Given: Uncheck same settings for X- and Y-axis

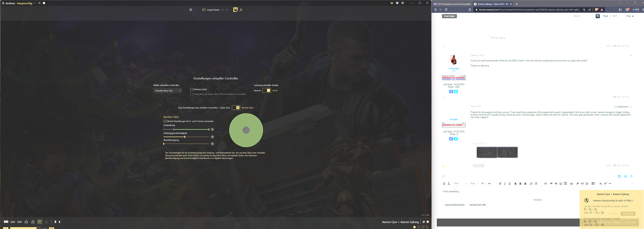Looking at the screenshot, I should 165,121.
